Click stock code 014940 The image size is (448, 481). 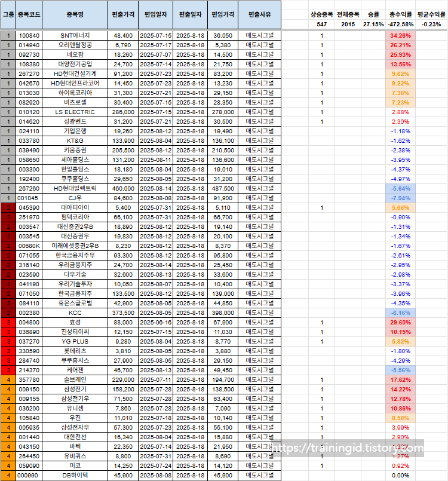pos(29,45)
